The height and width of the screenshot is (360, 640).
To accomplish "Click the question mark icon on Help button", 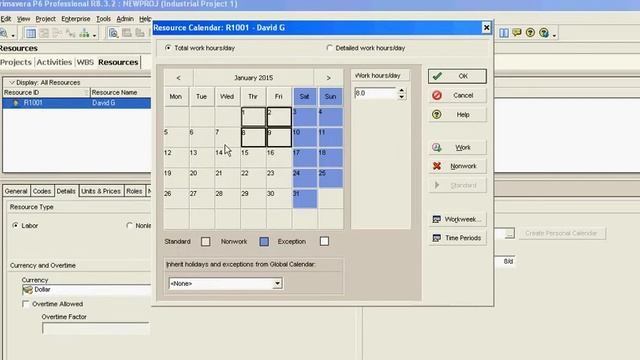I will point(437,114).
